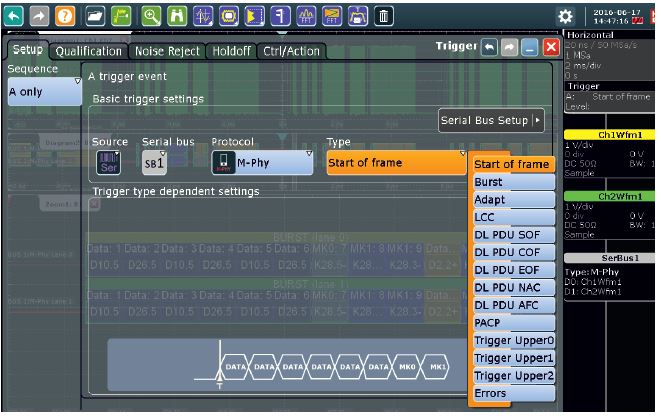Switch to the Qualification tab
The width and height of the screenshot is (661, 416).
coord(89,51)
